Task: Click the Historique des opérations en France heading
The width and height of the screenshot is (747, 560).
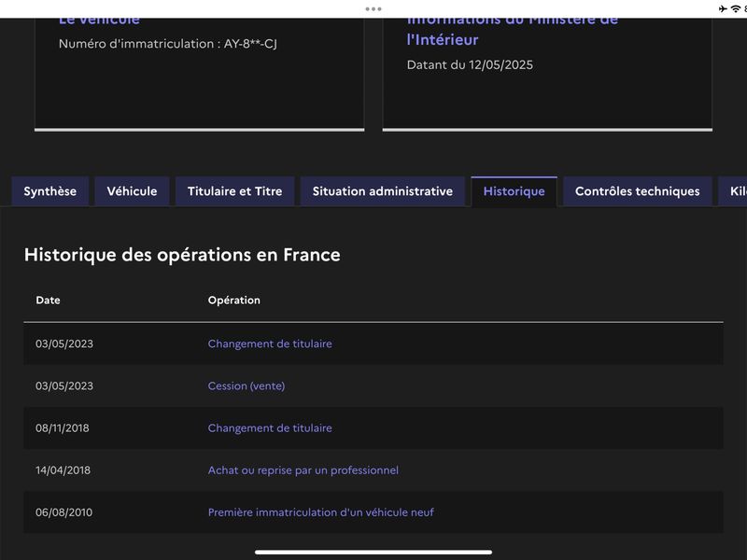Action: tap(182, 255)
